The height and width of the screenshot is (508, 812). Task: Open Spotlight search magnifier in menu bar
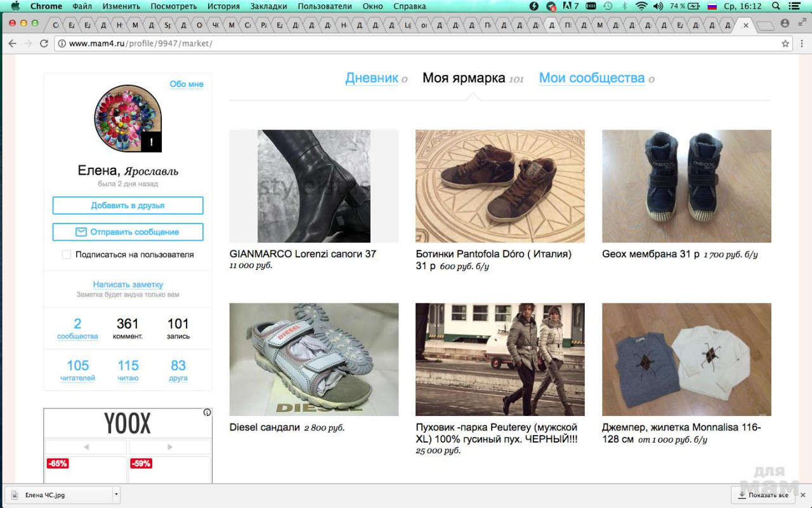coord(776,6)
